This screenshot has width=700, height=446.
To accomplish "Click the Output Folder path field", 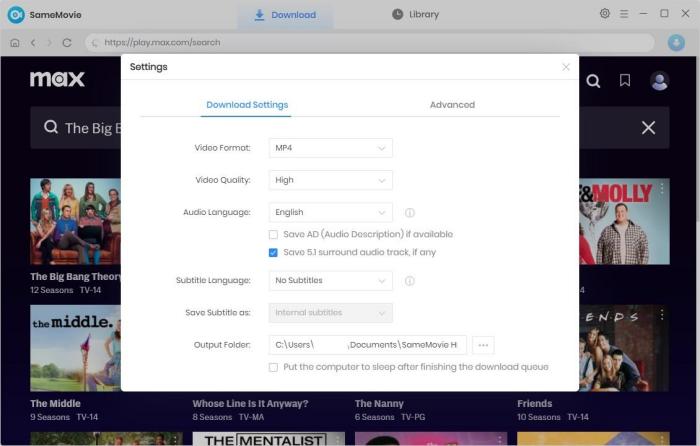I will point(367,345).
